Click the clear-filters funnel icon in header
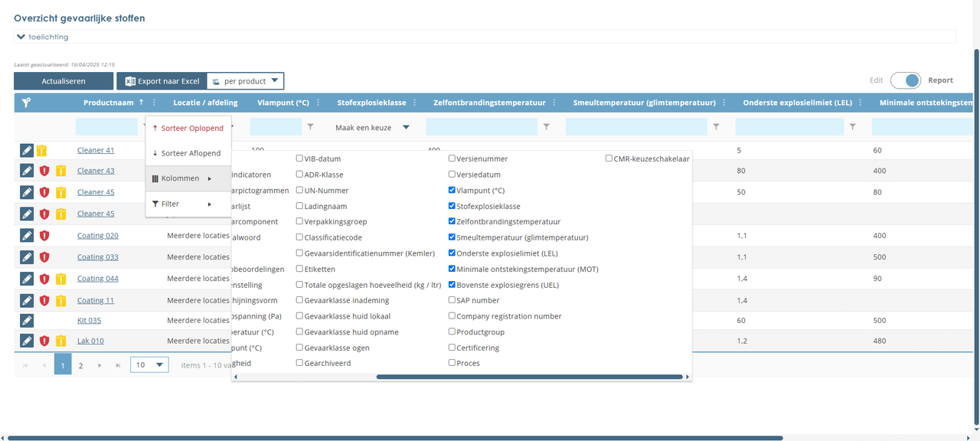Screen dimensions: 980x441 [26, 103]
